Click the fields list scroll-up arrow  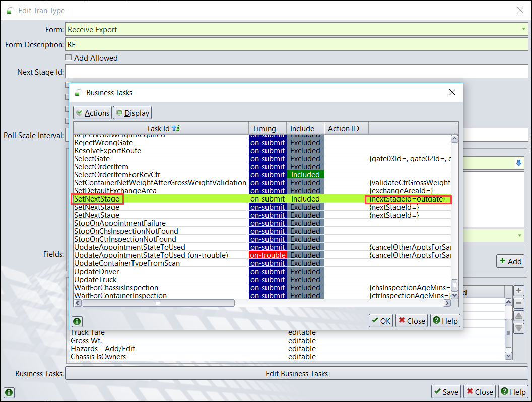(x=508, y=302)
